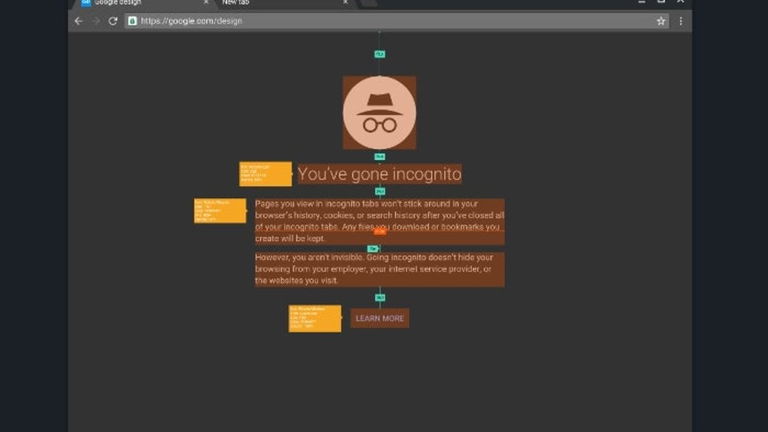Click the orange spec note beside the first paragraph
The width and height of the screenshot is (768, 432).
[x=220, y=211]
